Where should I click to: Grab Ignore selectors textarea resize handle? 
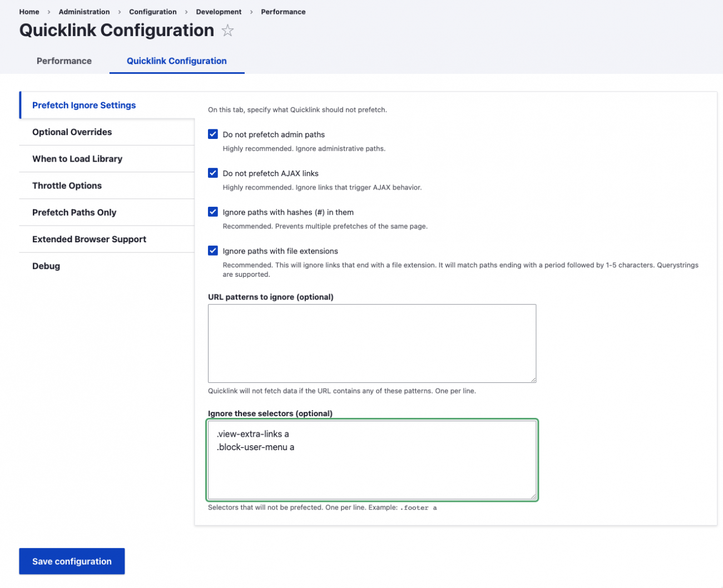[533, 496]
